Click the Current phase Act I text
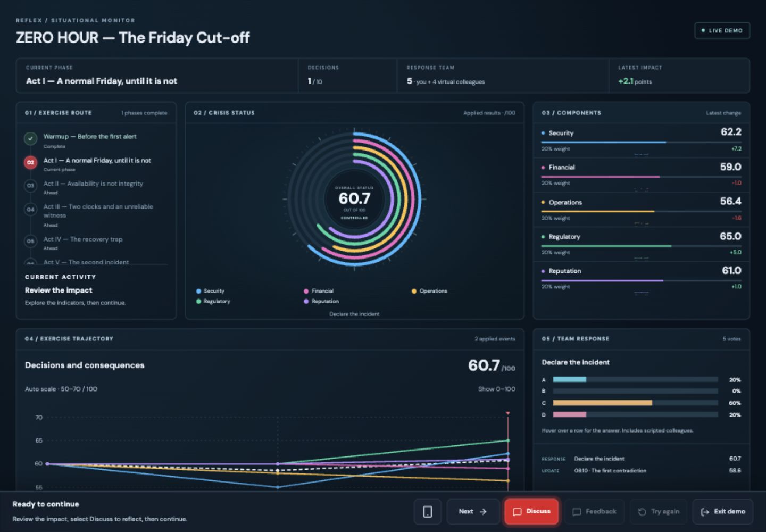 (102, 81)
